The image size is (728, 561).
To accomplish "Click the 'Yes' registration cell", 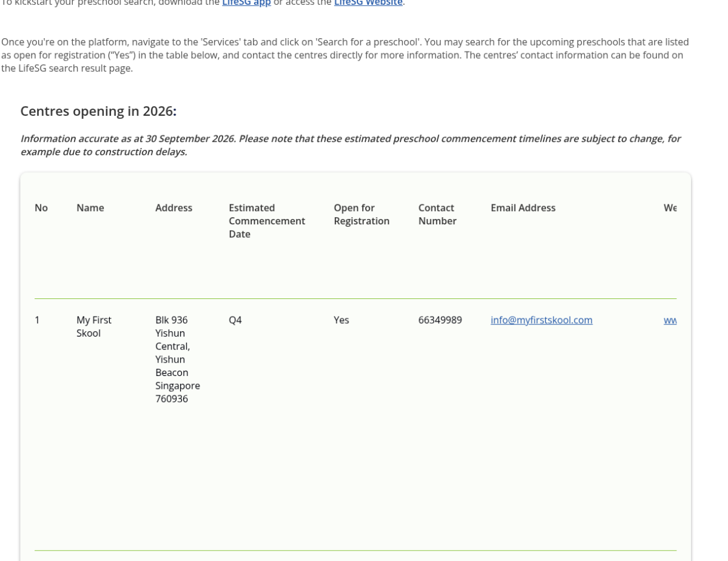I will click(342, 320).
